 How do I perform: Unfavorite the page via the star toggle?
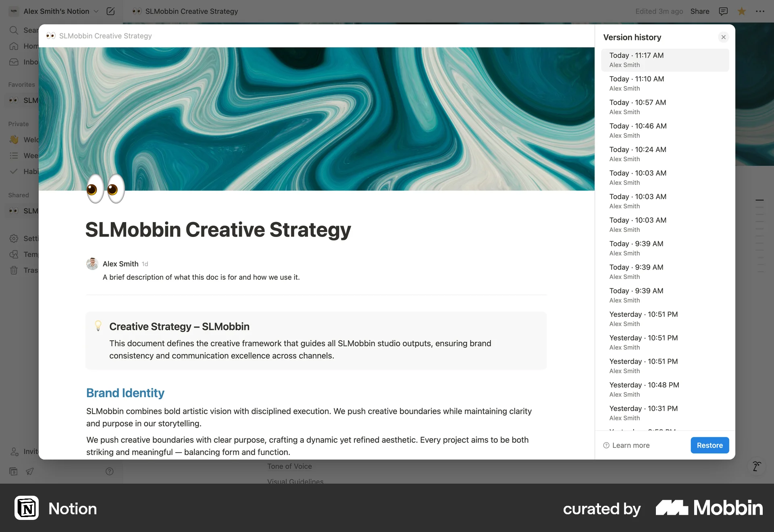(x=741, y=11)
